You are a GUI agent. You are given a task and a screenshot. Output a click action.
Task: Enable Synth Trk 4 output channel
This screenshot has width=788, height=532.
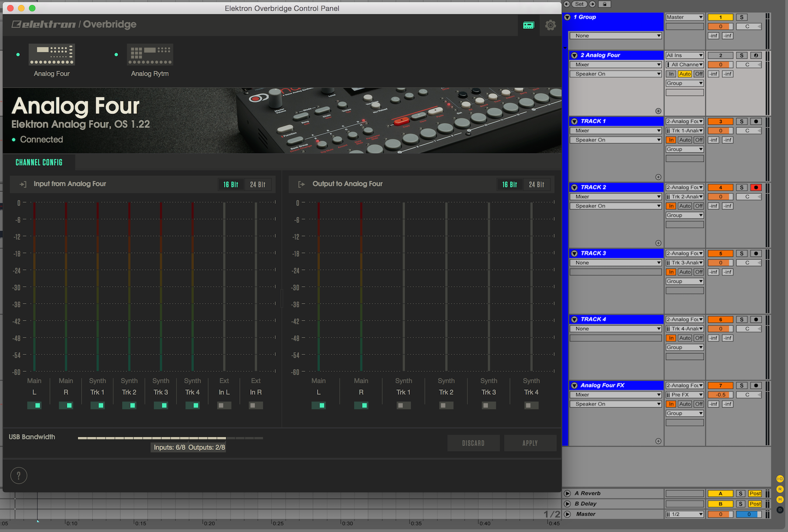[531, 405]
